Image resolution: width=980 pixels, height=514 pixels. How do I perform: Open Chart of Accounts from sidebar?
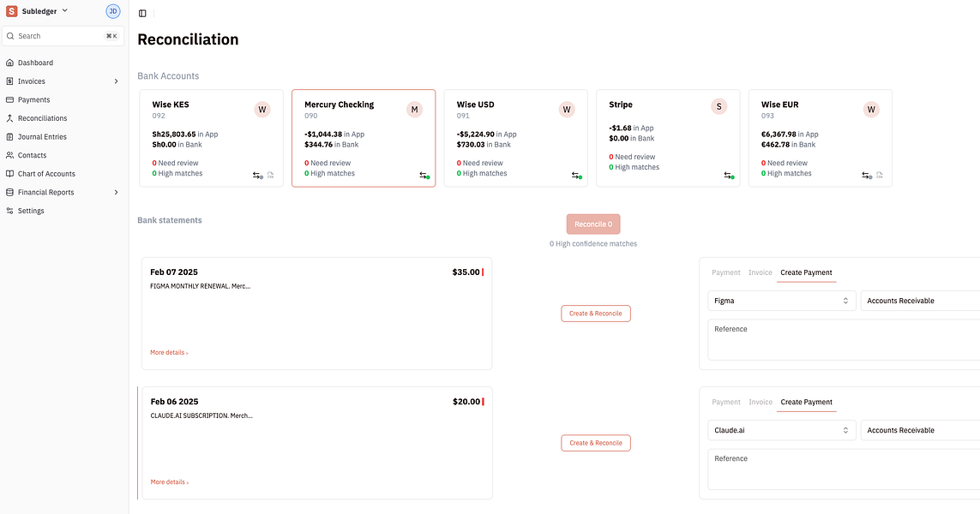pos(46,174)
